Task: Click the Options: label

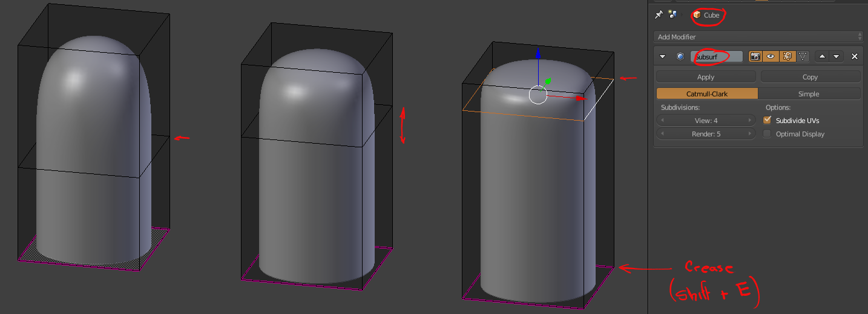Action: coord(778,107)
